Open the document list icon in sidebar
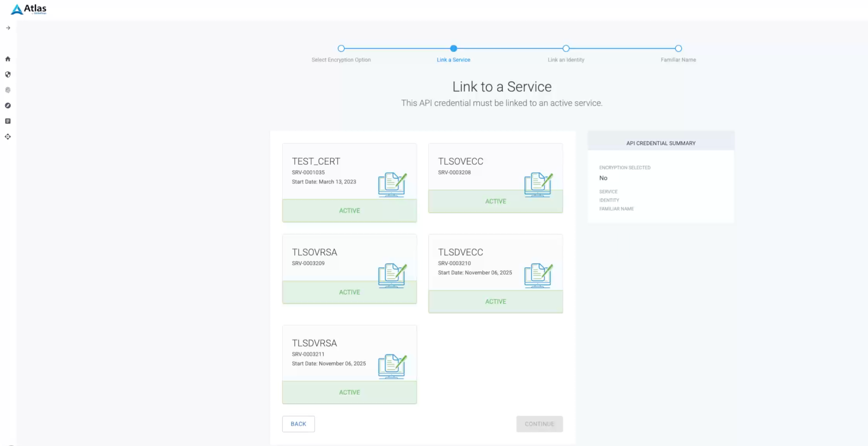Viewport: 868px width, 446px height. [8, 121]
